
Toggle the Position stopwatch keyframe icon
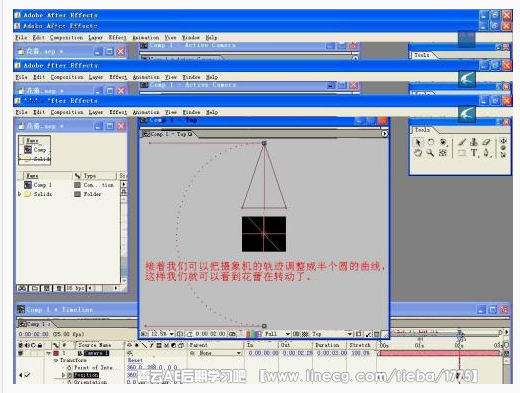[x=70, y=375]
